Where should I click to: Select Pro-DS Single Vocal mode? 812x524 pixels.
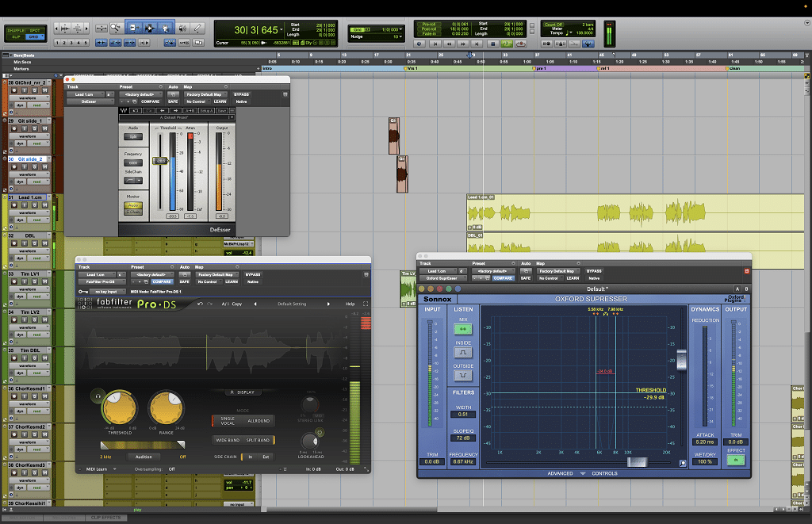pos(228,420)
